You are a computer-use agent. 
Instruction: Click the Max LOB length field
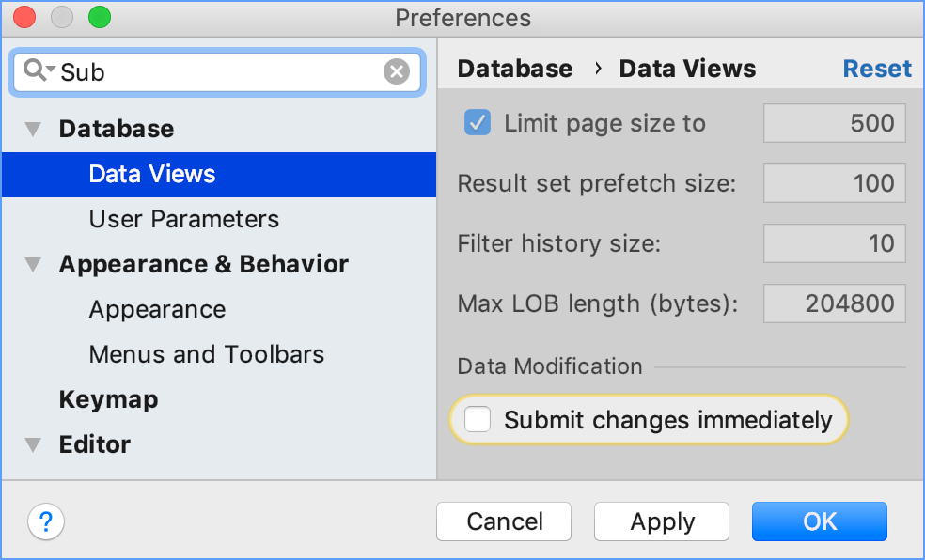click(x=835, y=303)
